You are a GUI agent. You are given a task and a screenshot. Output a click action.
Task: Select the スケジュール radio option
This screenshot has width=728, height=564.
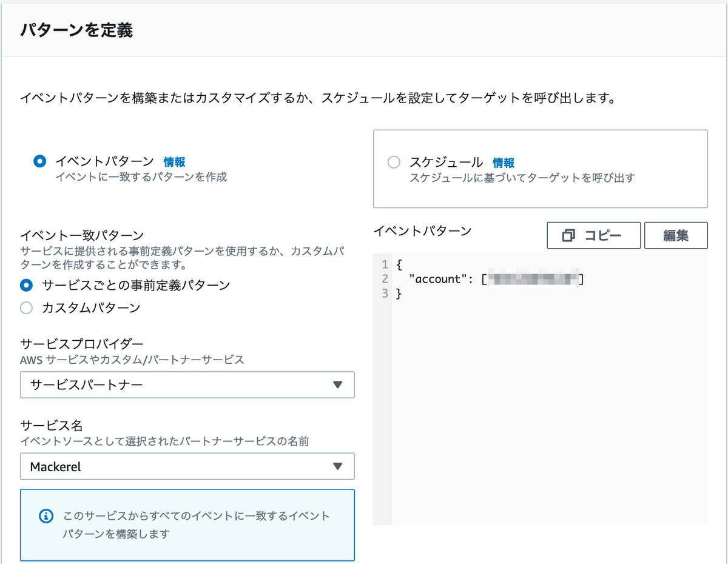[394, 162]
